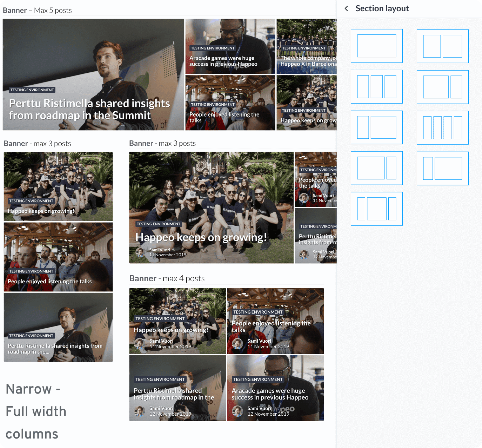This screenshot has width=482, height=448.
Task: Click Banner – Max 5 posts heading
Action: pyautogui.click(x=37, y=10)
